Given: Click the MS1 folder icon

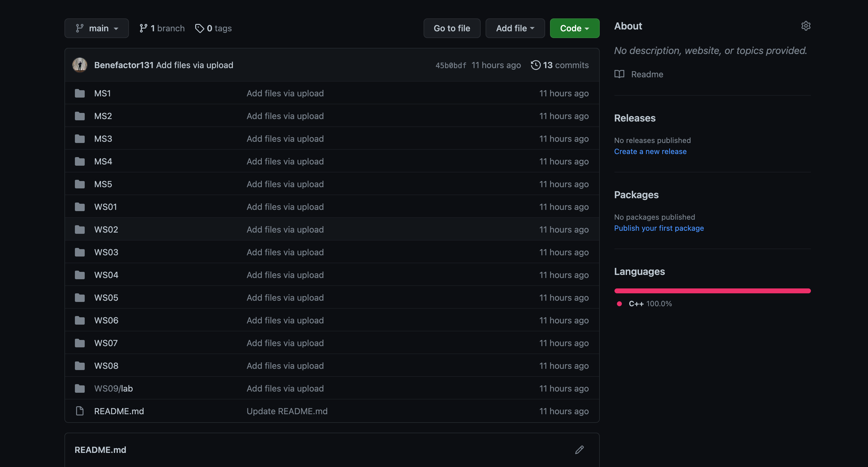Looking at the screenshot, I should pos(80,93).
